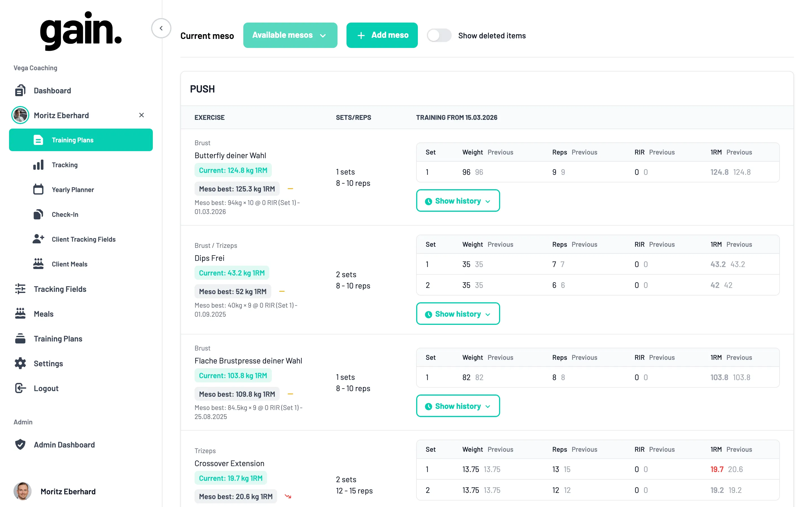Open Tracking via bar chart icon
812x507 pixels.
(38, 165)
